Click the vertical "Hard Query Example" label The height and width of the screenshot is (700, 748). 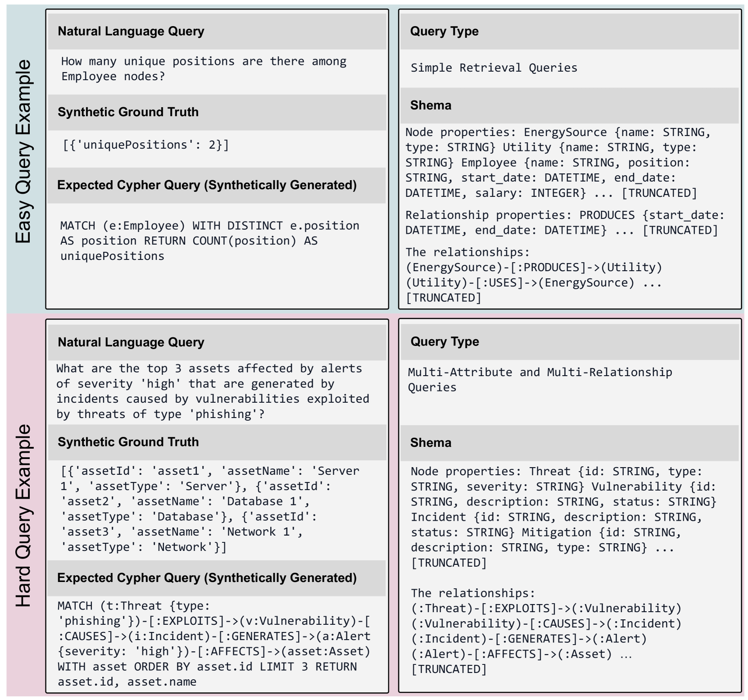click(x=23, y=515)
